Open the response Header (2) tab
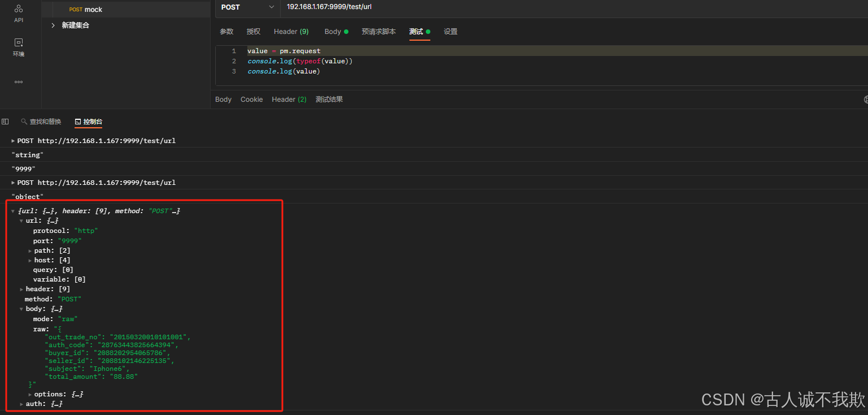 click(x=289, y=100)
